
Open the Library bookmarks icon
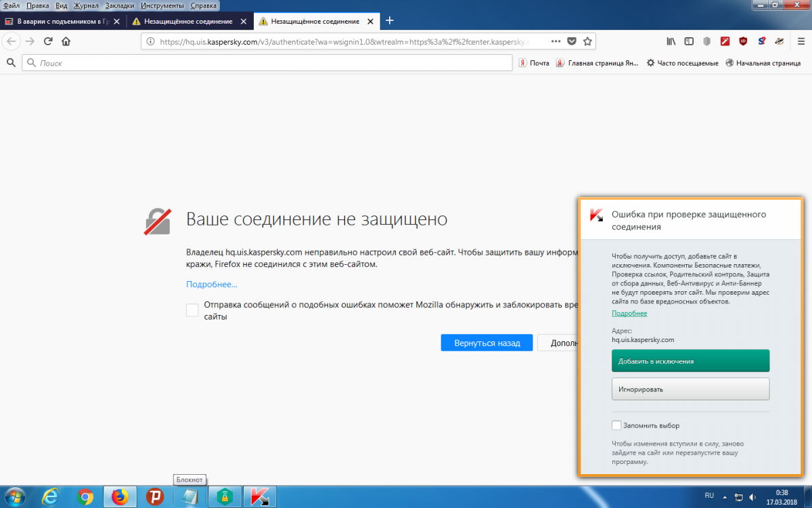pyautogui.click(x=671, y=41)
